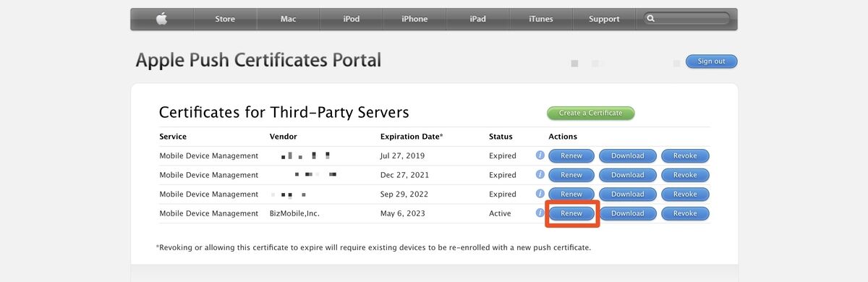Open info icon for Dec 27, 2021 certificate
868x282 pixels.
point(540,175)
